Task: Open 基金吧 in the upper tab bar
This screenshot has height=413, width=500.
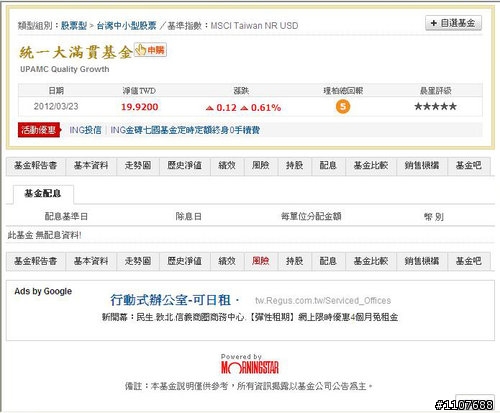Action: 469,165
